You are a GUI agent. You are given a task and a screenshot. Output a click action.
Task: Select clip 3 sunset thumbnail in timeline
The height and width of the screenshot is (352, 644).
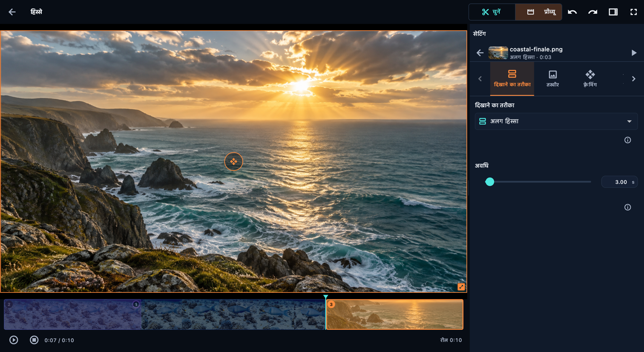click(395, 315)
